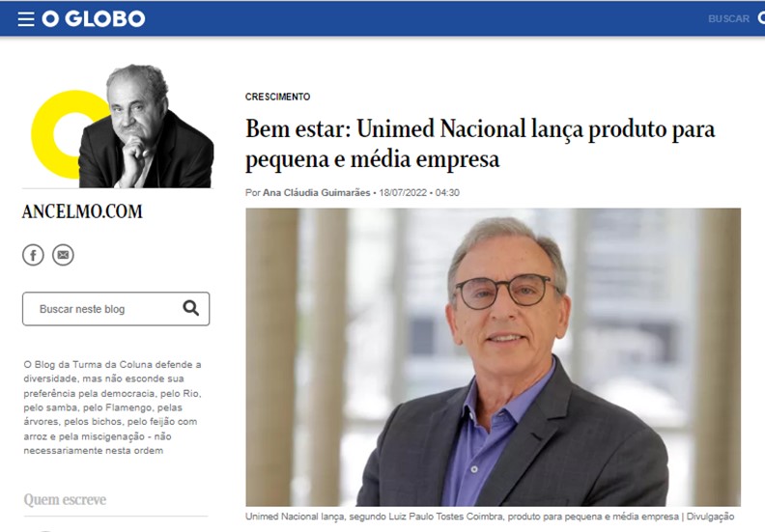Click the magnifier icon in blog search
The width and height of the screenshot is (765, 532).
coord(190,308)
